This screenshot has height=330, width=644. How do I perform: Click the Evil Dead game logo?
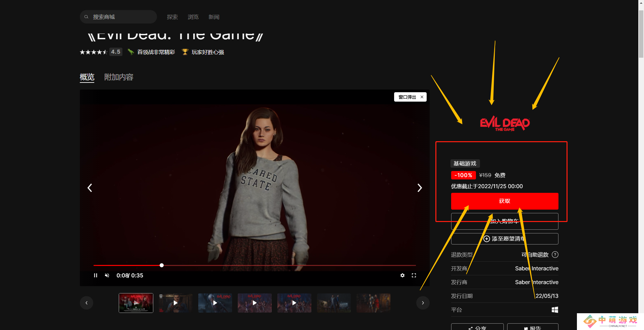(505, 124)
